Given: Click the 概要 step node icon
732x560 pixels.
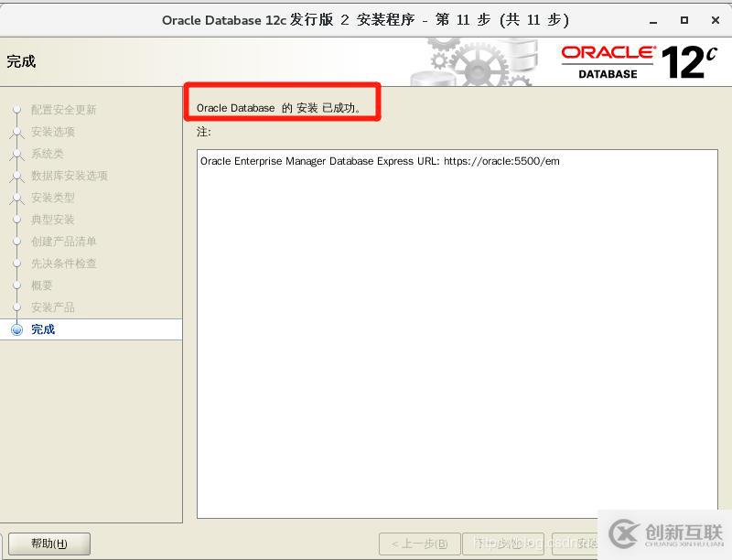Looking at the screenshot, I should pos(16,285).
